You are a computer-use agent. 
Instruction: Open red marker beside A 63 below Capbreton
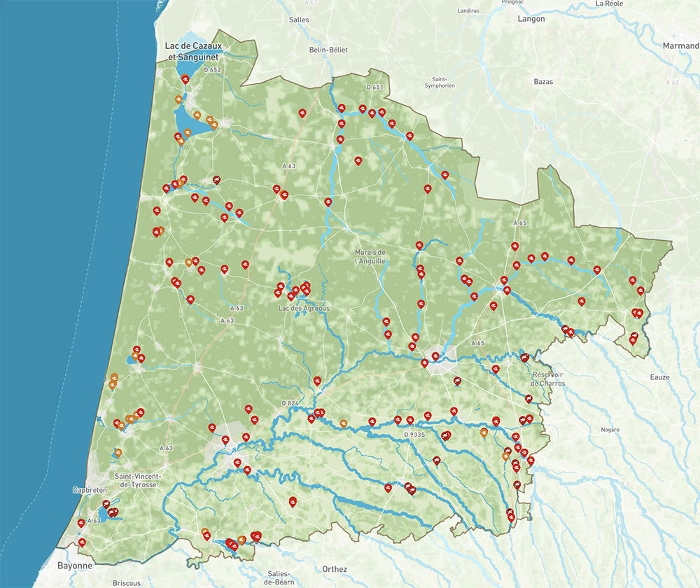[x=81, y=522]
